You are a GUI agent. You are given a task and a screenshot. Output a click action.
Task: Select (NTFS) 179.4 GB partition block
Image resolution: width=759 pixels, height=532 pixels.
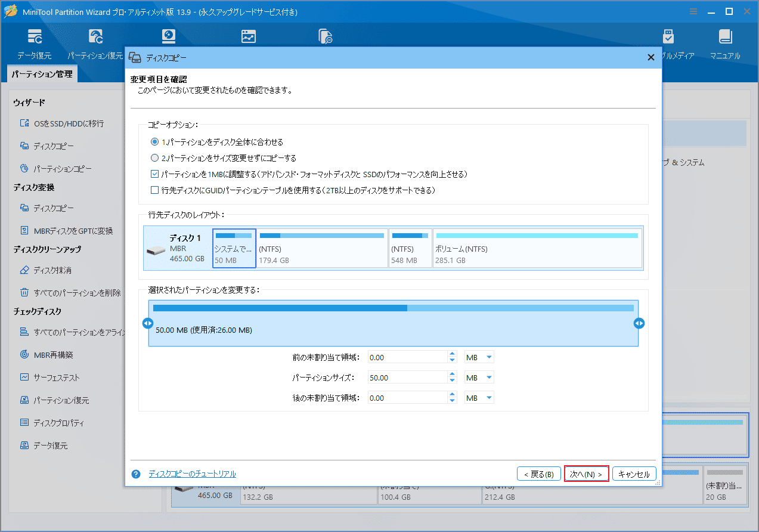pos(322,248)
